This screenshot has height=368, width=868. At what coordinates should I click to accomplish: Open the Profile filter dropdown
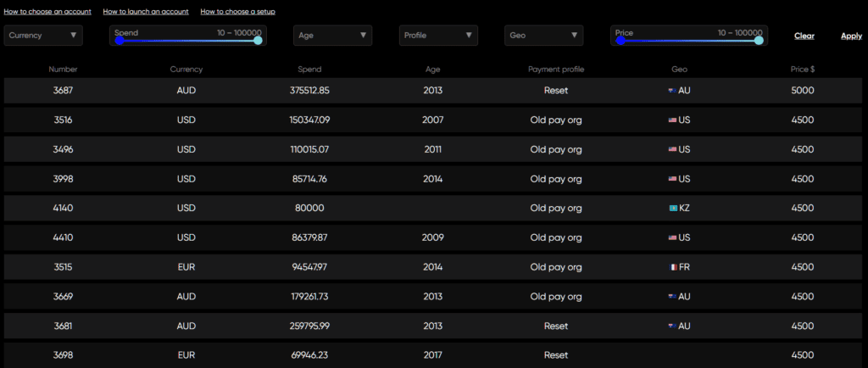click(438, 36)
